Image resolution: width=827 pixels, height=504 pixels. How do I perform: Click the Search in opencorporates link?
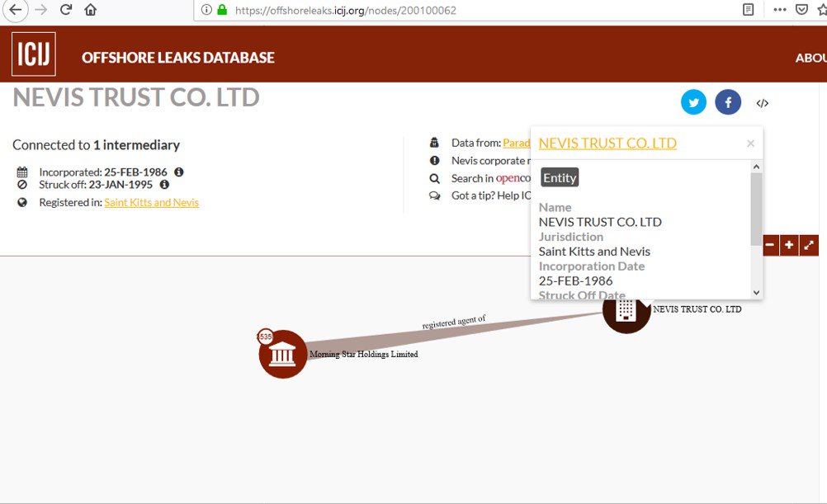pyautogui.click(x=490, y=178)
